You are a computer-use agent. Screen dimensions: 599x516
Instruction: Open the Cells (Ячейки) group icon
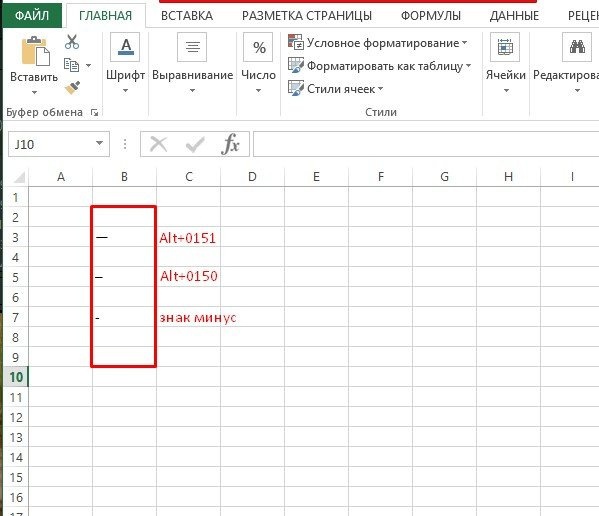(x=505, y=47)
